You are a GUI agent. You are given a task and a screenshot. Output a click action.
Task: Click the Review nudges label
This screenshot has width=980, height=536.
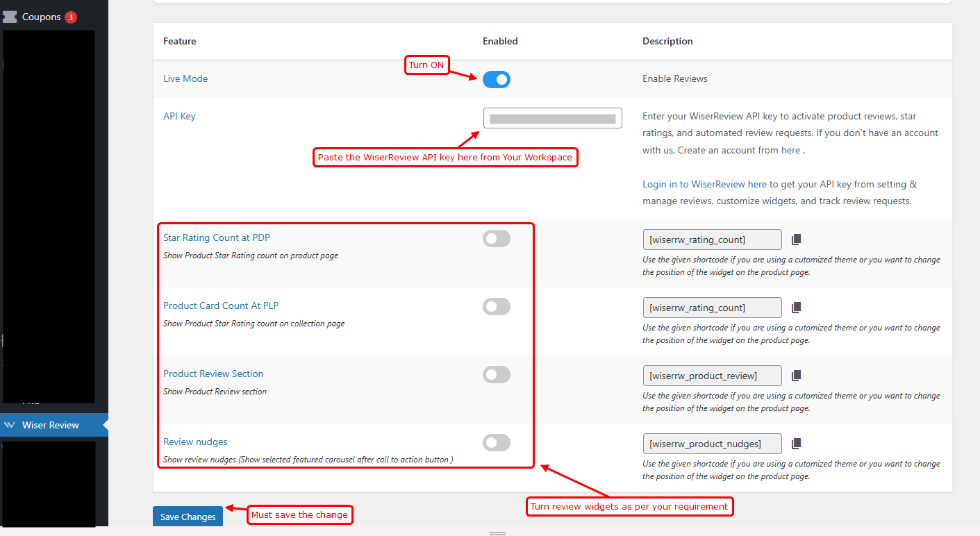click(195, 442)
